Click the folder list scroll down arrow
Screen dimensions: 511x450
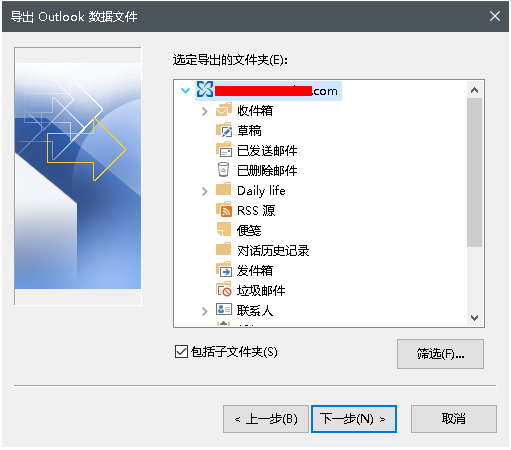tap(475, 317)
